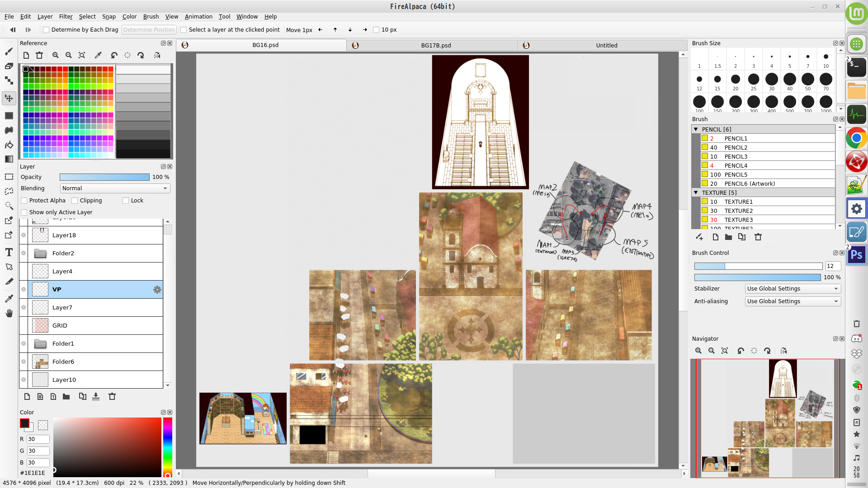868x488 pixels.
Task: Click the Undo arrow in top toolbar
Action: [13, 30]
